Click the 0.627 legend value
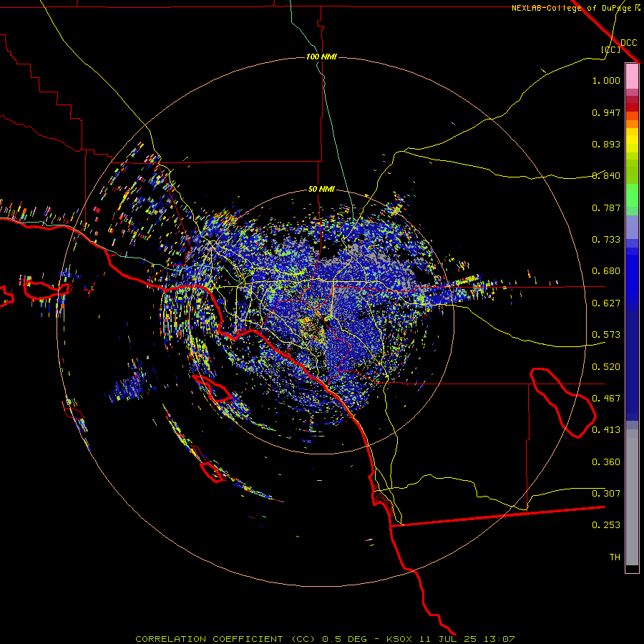644x644 pixels. coord(606,303)
